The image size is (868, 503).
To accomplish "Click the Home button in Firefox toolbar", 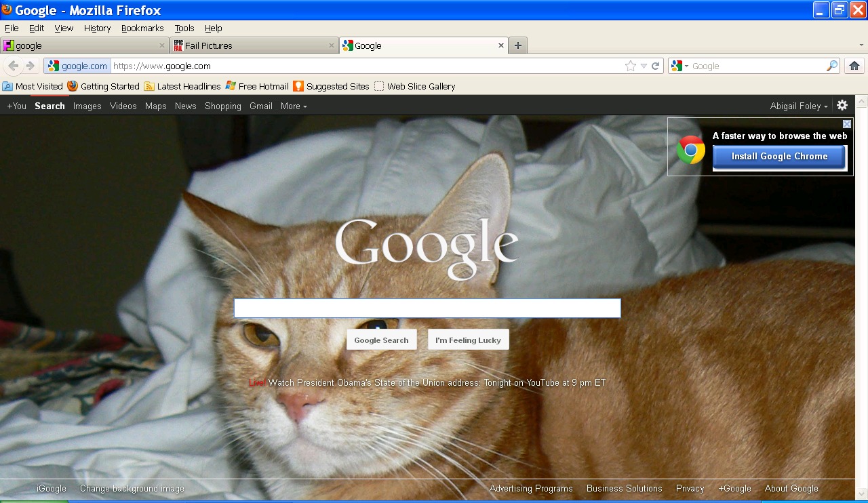I will [x=854, y=66].
